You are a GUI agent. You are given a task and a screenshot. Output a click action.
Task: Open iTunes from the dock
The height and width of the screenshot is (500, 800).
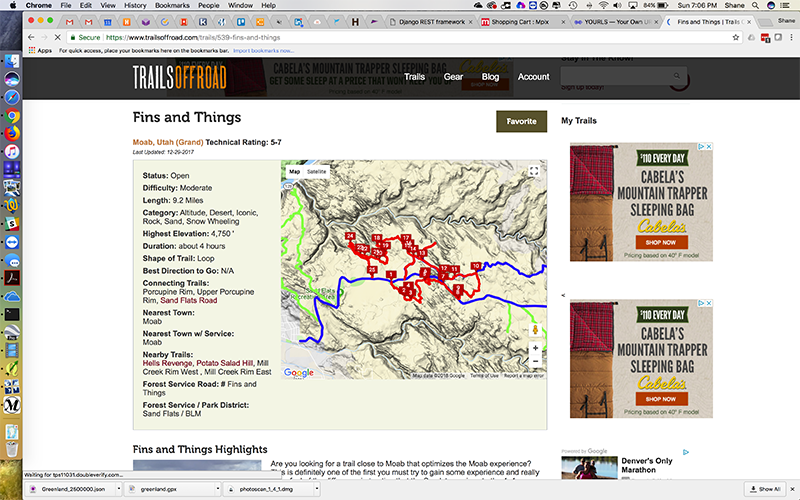[x=12, y=152]
